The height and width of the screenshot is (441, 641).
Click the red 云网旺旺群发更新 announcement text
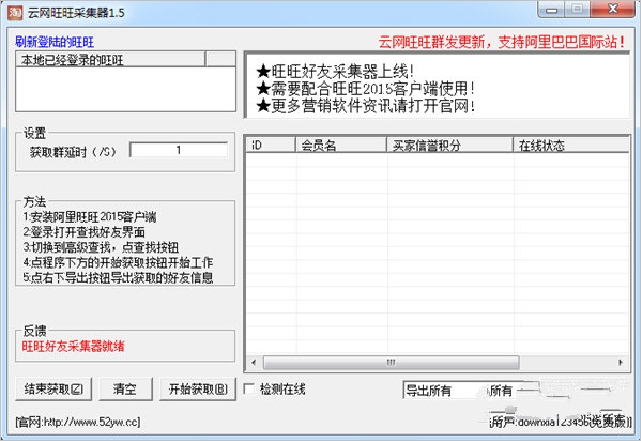point(502,42)
